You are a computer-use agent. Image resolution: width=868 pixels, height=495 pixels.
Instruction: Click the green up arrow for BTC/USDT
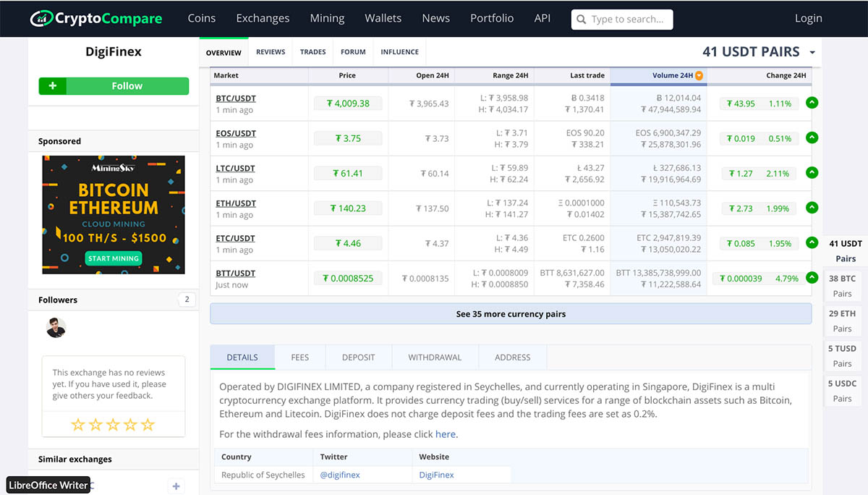[x=812, y=103]
